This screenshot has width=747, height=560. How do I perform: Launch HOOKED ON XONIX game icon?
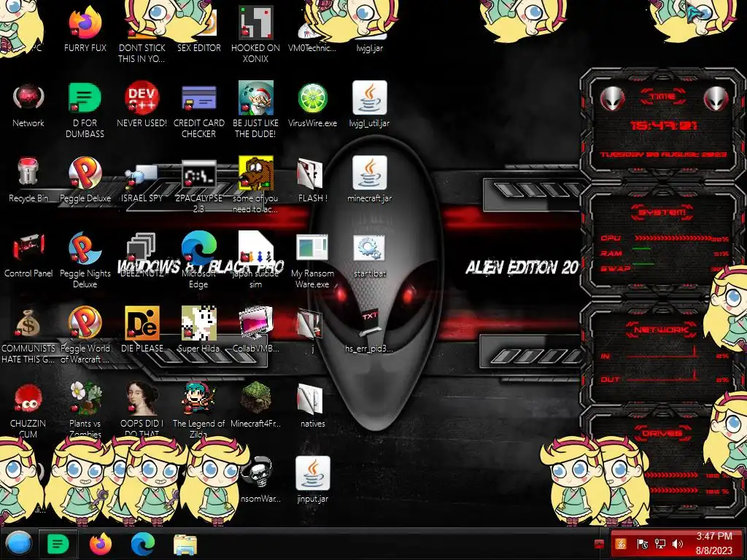tap(256, 23)
